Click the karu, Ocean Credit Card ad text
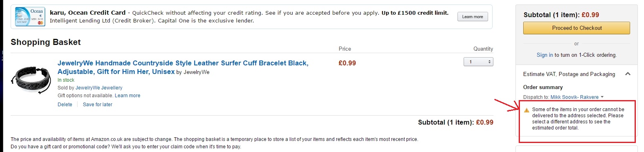644x152 pixels. pos(249,17)
